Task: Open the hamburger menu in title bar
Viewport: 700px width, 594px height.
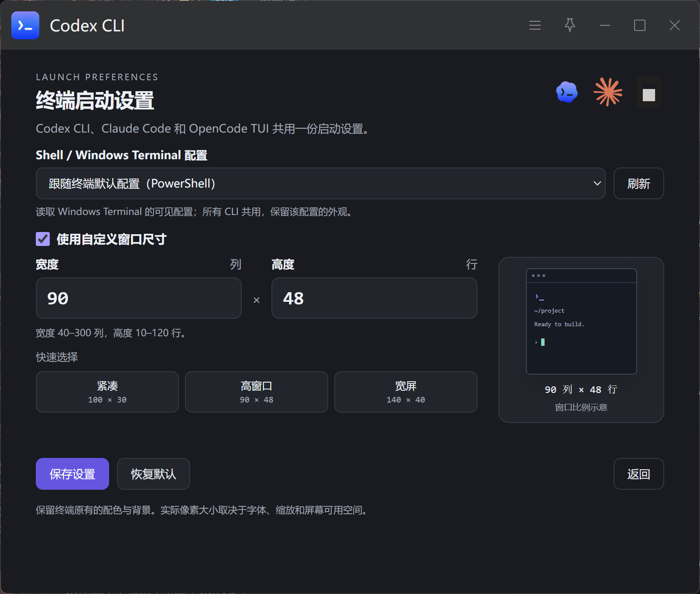Action: pos(535,25)
